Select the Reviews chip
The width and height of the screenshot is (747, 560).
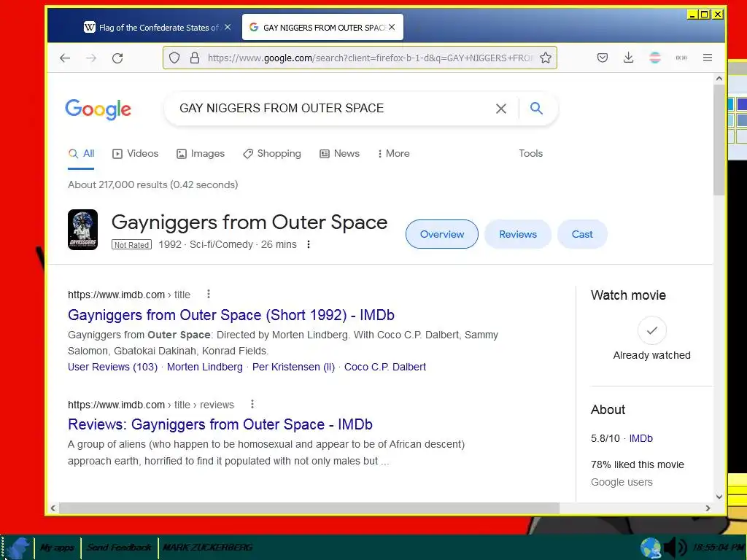[518, 234]
